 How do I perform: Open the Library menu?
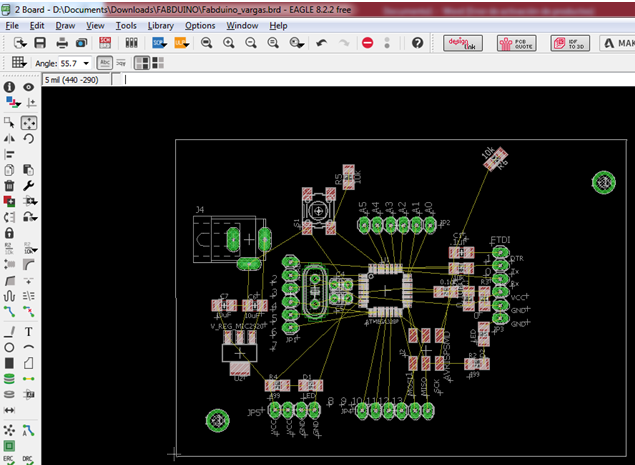click(x=160, y=26)
